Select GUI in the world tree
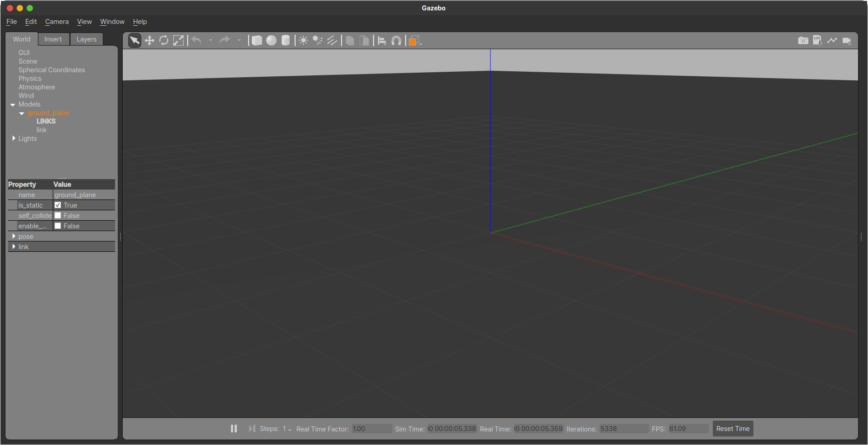 click(24, 53)
